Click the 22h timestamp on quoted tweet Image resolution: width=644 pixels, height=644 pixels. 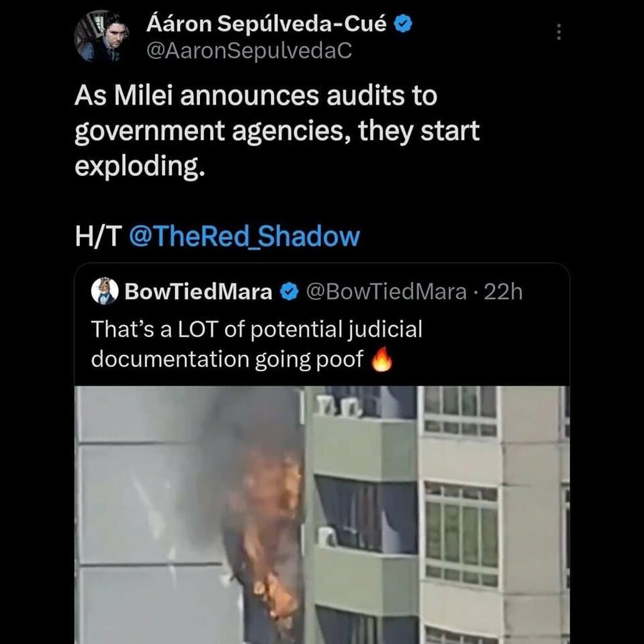pyautogui.click(x=503, y=292)
